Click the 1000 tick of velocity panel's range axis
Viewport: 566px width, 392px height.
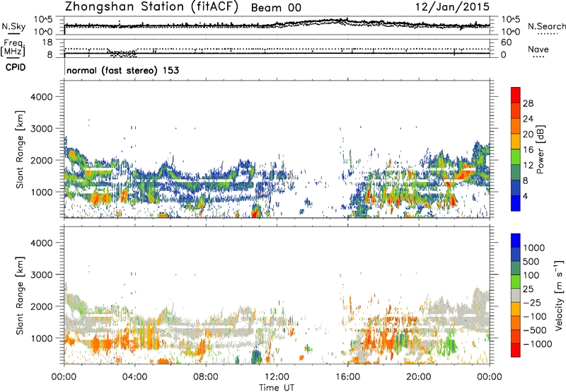point(41,338)
